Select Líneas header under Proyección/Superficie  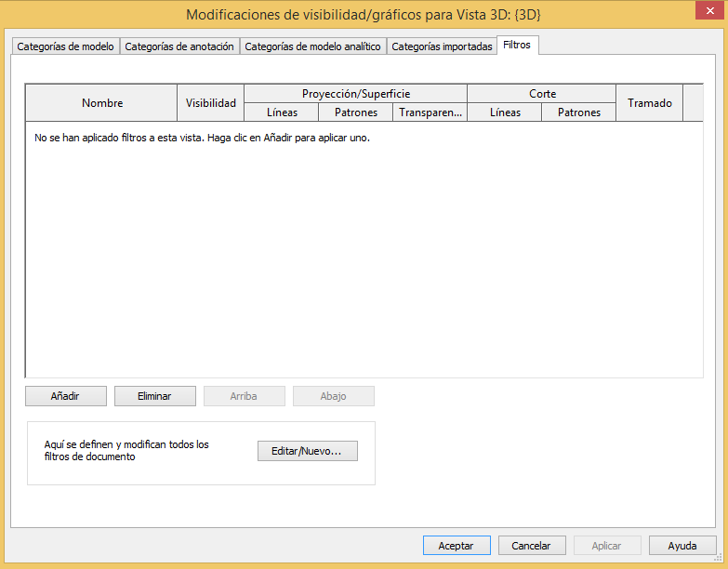tap(282, 112)
